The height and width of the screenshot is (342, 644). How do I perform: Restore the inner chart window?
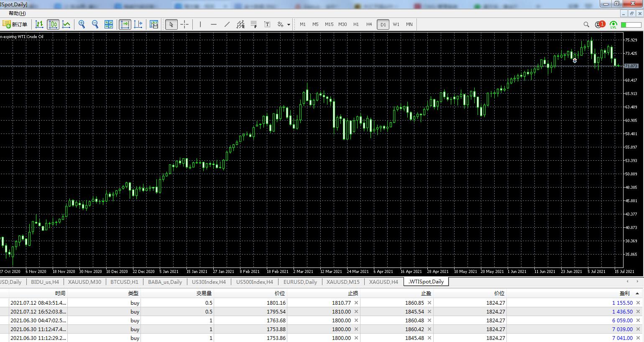tap(631, 13)
